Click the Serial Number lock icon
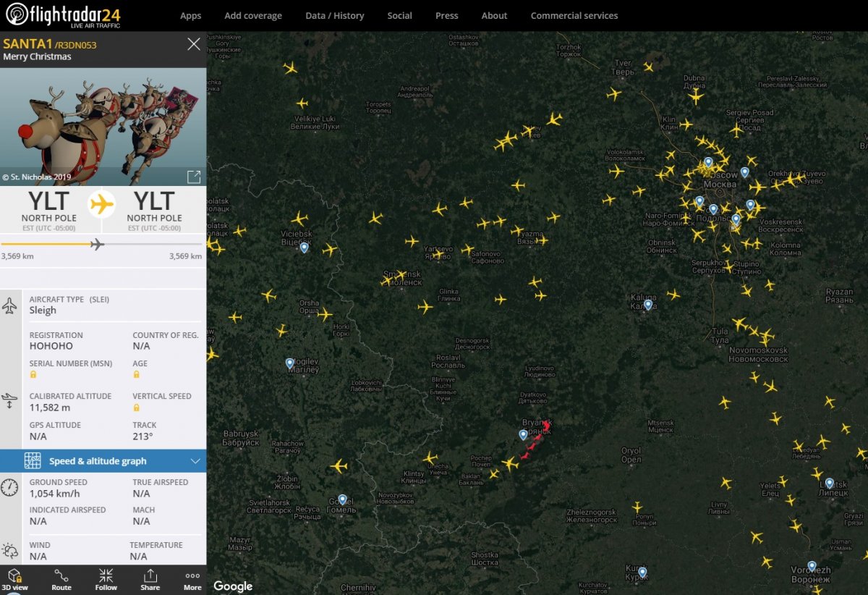The height and width of the screenshot is (595, 868). pyautogui.click(x=33, y=374)
